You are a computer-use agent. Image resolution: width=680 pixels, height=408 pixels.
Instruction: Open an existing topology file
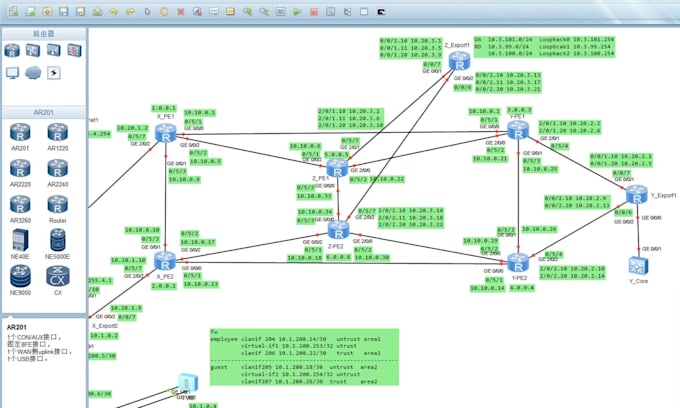click(x=47, y=12)
